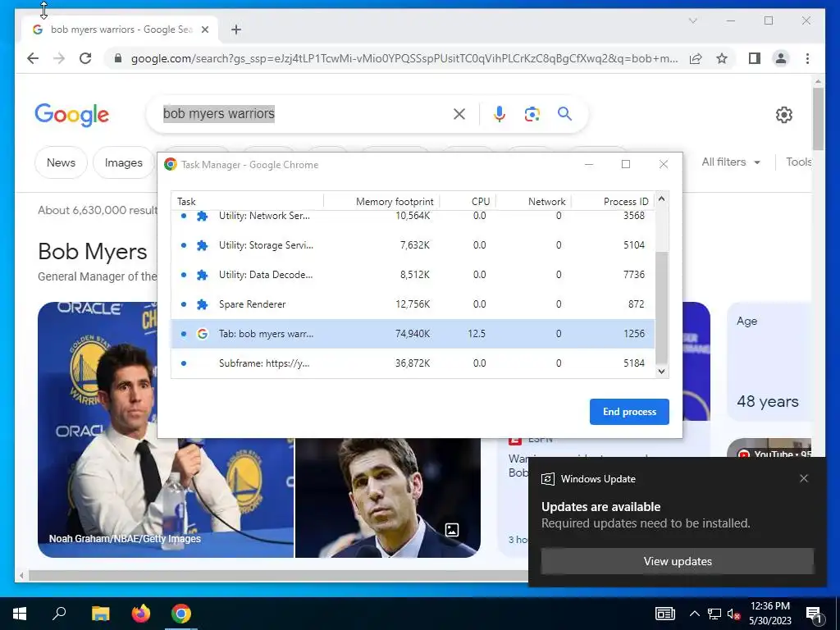This screenshot has height=630, width=840.
Task: Open the notification center icon
Action: 814,614
